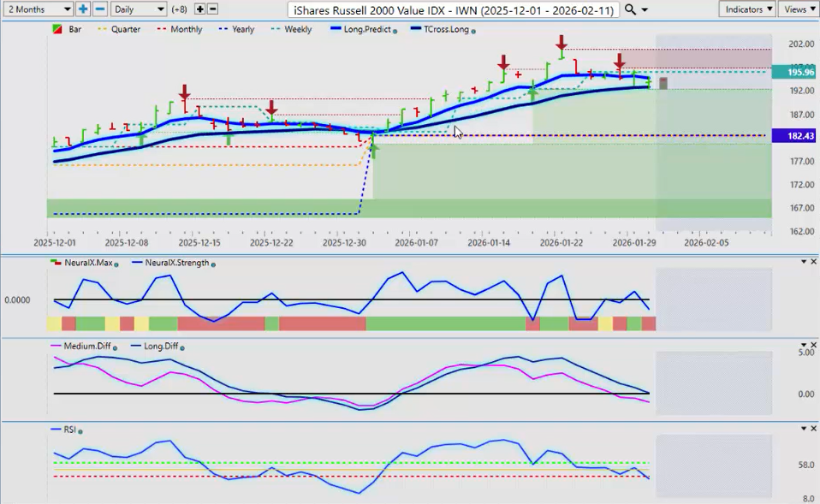Click the black minus bar-spacing button
This screenshot has height=504, width=820.
tap(212, 9)
